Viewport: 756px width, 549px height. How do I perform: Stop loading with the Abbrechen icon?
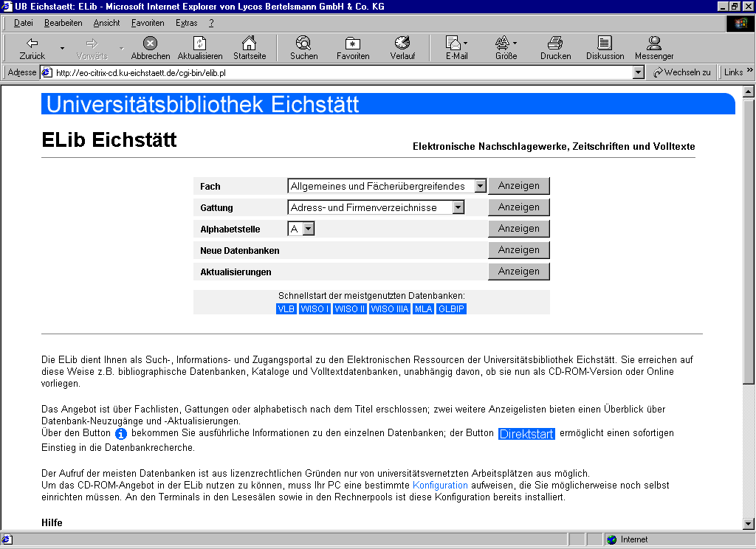pyautogui.click(x=151, y=44)
